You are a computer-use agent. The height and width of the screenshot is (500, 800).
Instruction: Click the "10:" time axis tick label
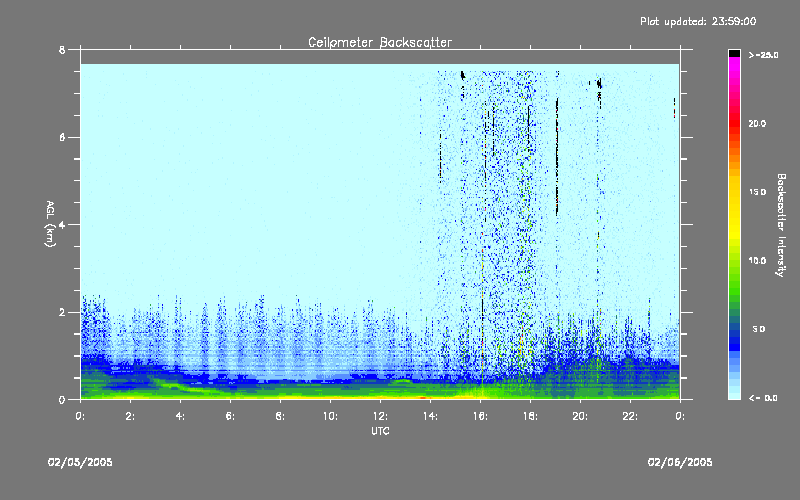(330, 416)
